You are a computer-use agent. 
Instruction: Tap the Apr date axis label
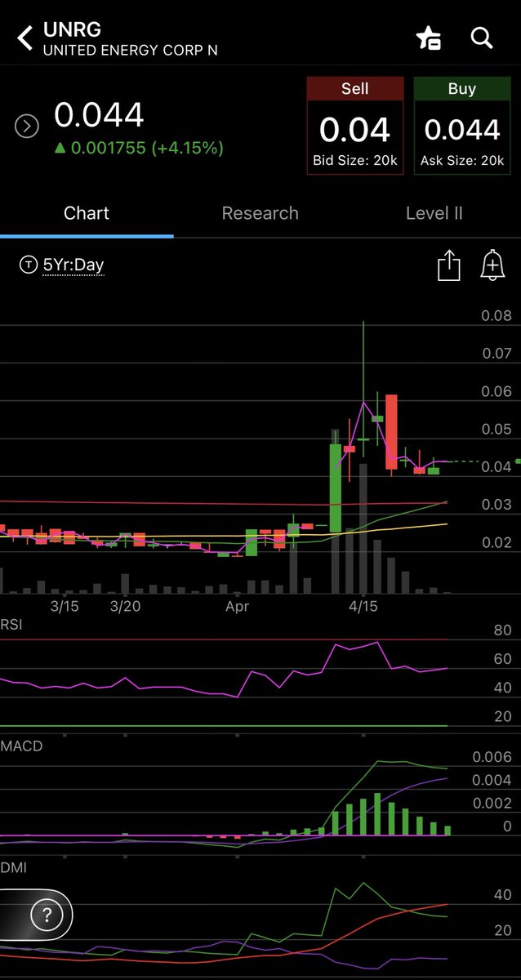point(237,607)
